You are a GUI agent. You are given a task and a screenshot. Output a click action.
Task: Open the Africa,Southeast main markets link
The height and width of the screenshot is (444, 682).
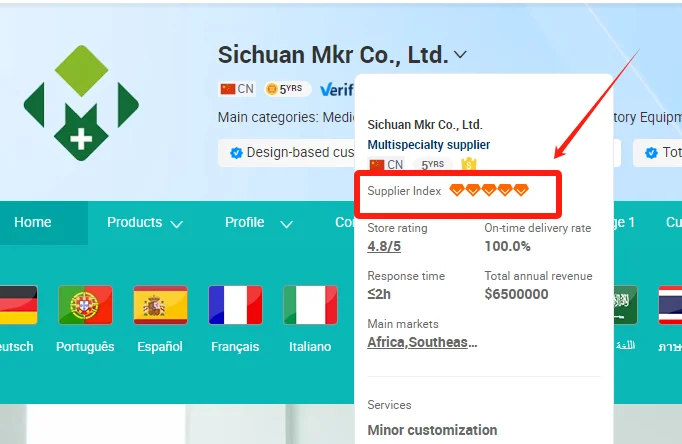(422, 342)
